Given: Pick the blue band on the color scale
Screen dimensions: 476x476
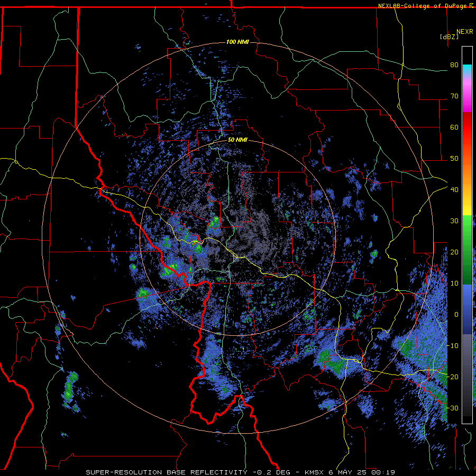Looking at the screenshot, I should (x=467, y=308).
